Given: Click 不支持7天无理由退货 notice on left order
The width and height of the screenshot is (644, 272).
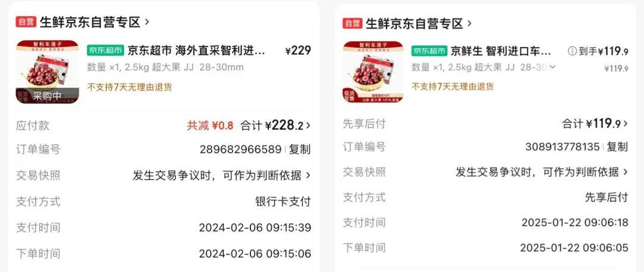Looking at the screenshot, I should click(x=129, y=87).
